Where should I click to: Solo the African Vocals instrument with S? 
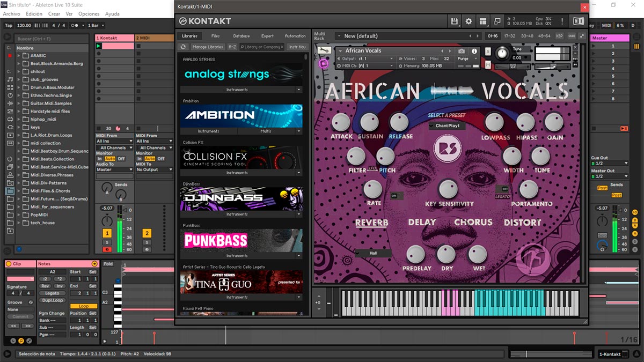[488, 51]
